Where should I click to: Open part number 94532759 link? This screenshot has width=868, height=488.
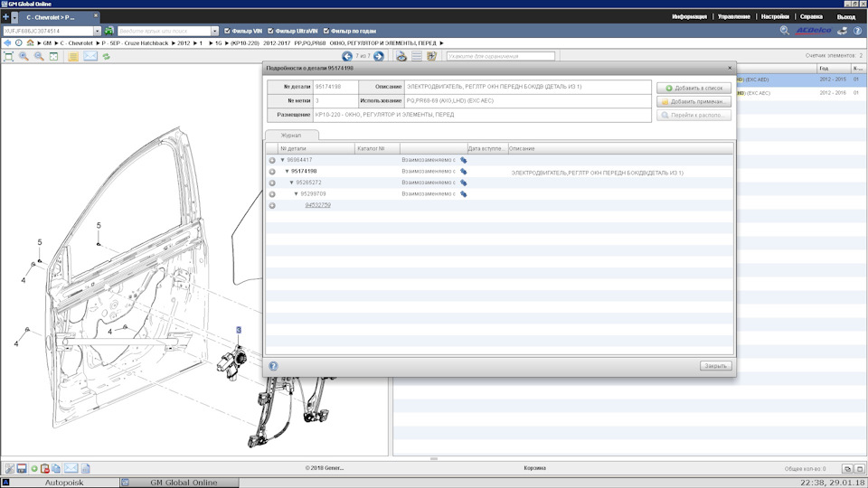(317, 205)
